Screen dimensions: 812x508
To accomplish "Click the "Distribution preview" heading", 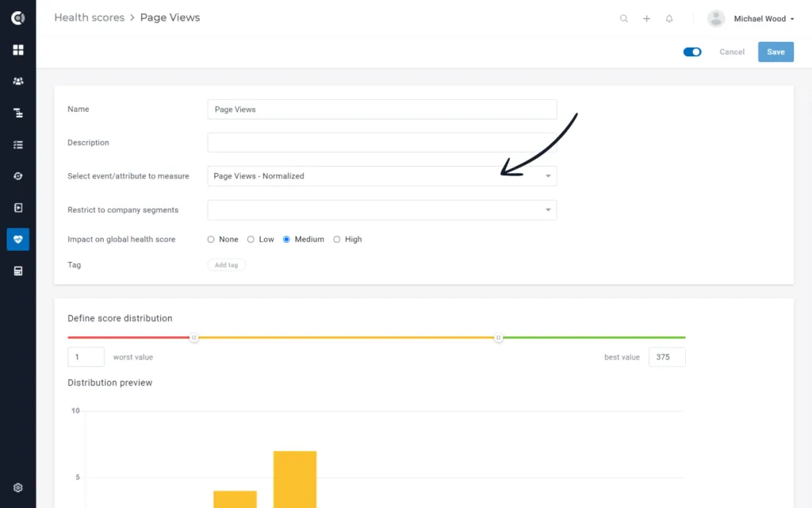I will 109,383.
